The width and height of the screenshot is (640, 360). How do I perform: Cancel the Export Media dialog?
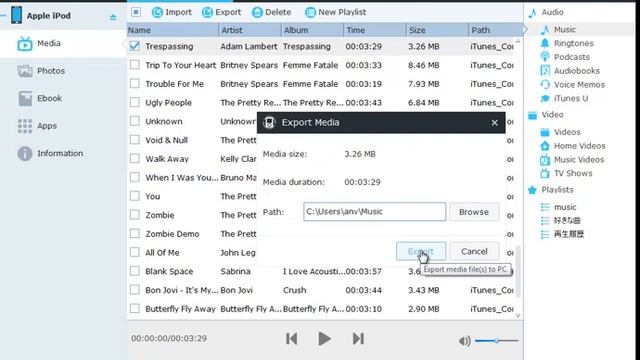point(474,251)
